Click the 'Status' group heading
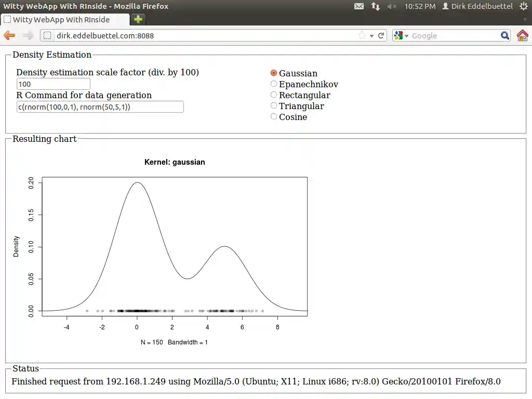The image size is (532, 399). coord(26,368)
